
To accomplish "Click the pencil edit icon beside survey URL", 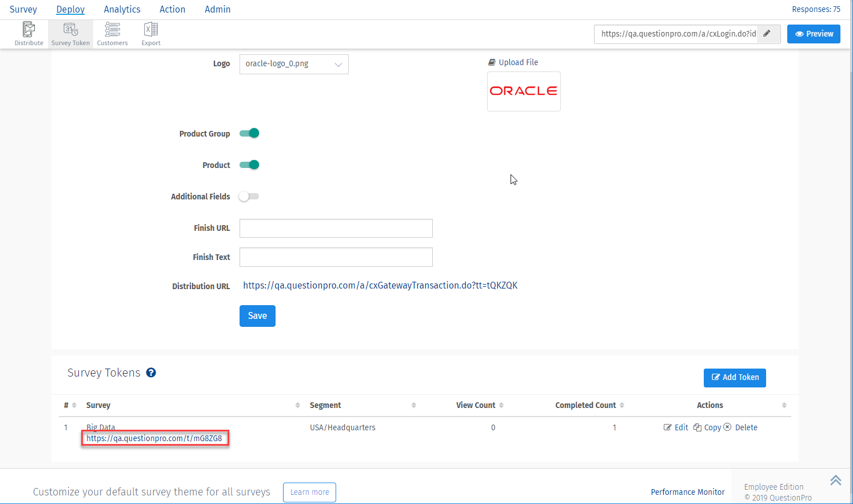I will 767,34.
